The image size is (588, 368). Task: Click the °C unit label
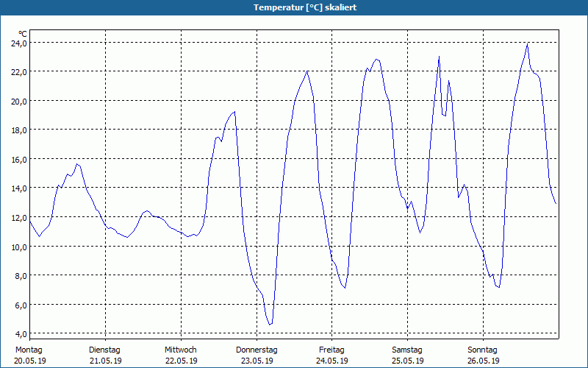pos(23,34)
